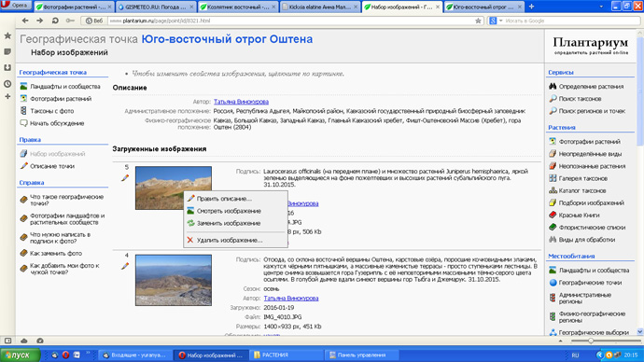Open a new tab with plus button
644x362 pixels.
531,7
